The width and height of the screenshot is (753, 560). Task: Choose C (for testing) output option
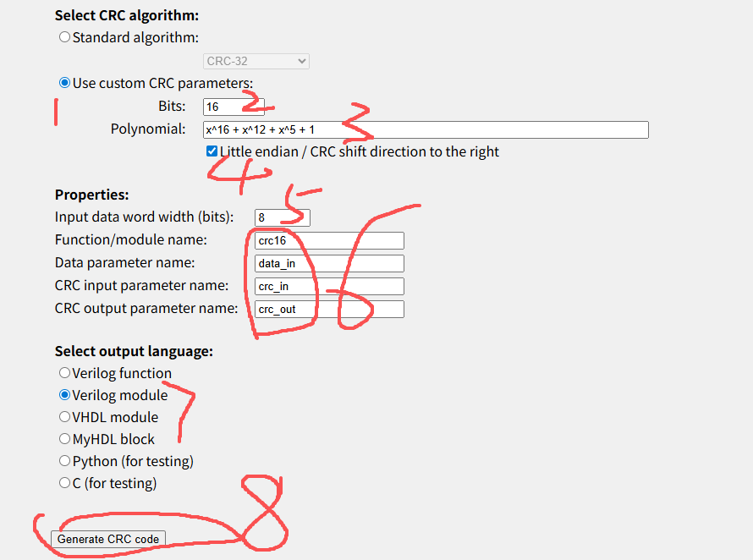coord(64,483)
